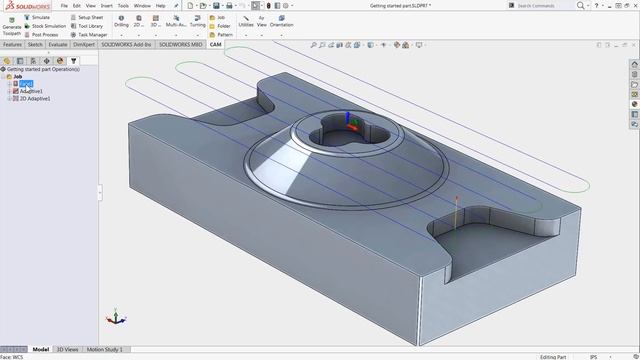Open the Insert menu
This screenshot has width=640, height=360.
point(107,6)
